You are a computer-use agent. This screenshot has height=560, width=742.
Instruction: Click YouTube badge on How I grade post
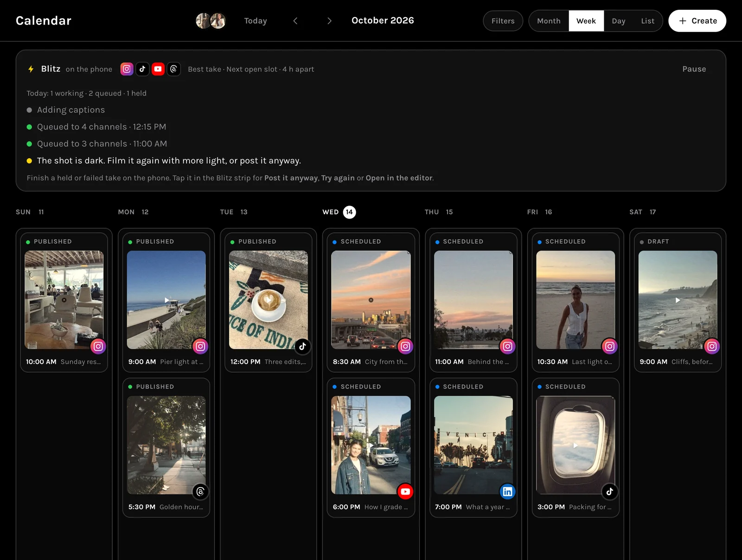point(405,491)
